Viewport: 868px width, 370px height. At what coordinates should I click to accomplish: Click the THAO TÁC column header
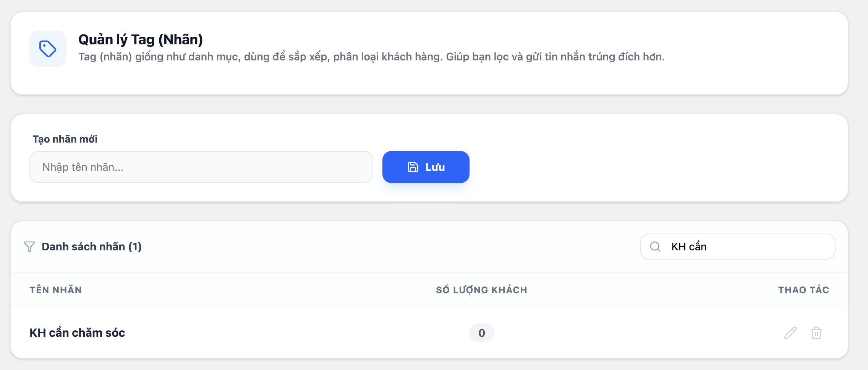[x=804, y=290]
